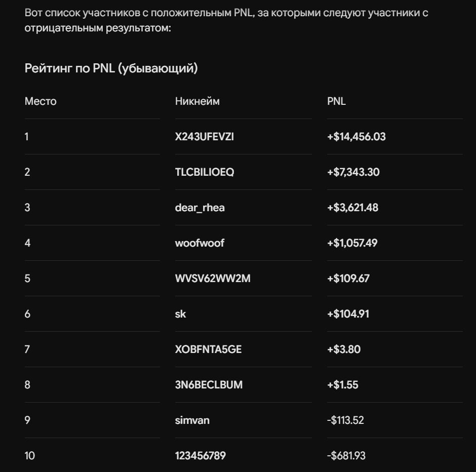
Task: Click the PNL value -$681.93
Action: 346,456
